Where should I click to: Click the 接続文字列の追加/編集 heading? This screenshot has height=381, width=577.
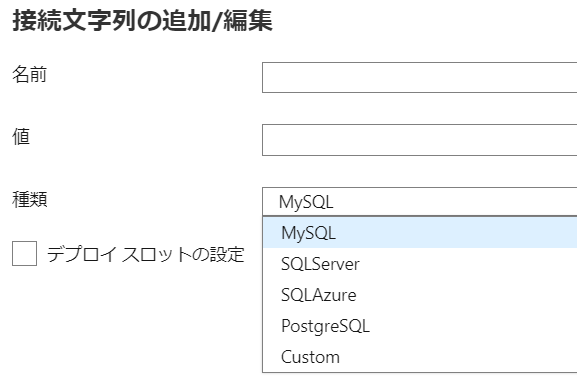point(142,21)
